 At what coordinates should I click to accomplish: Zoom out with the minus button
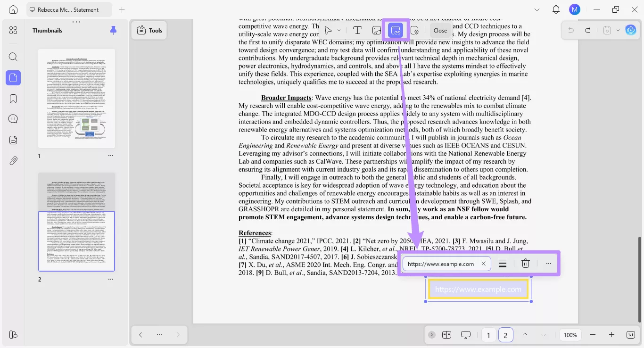tap(593, 335)
